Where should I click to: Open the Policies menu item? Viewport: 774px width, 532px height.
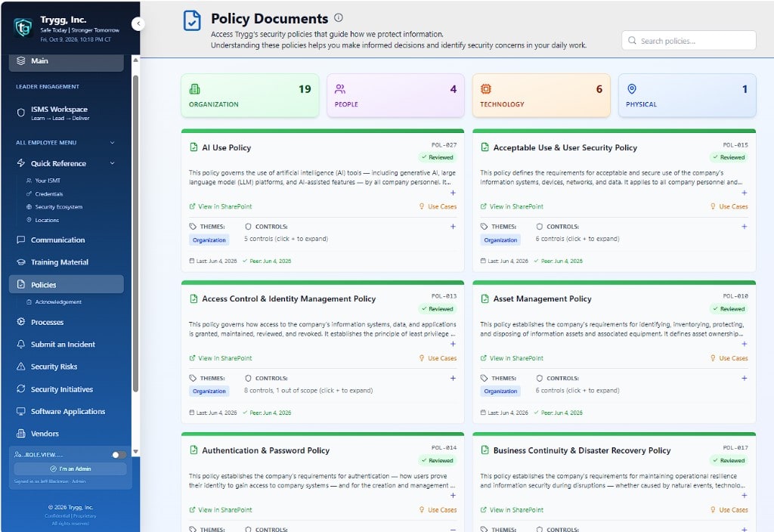tap(67, 284)
